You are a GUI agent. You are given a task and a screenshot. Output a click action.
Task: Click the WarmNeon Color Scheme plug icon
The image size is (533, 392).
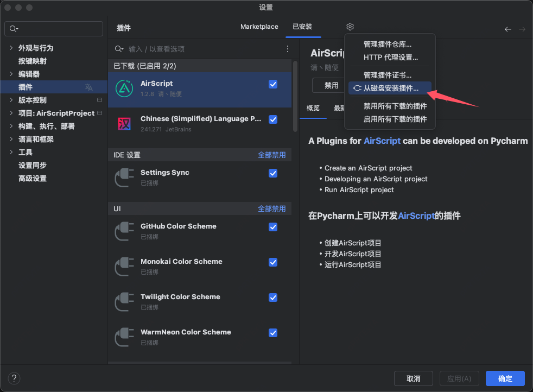click(124, 337)
